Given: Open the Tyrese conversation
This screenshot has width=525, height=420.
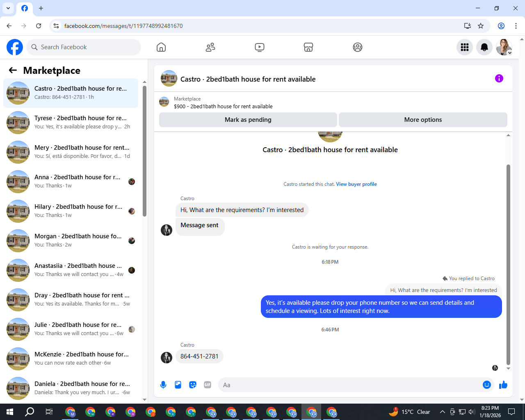Looking at the screenshot, I should (x=71, y=123).
